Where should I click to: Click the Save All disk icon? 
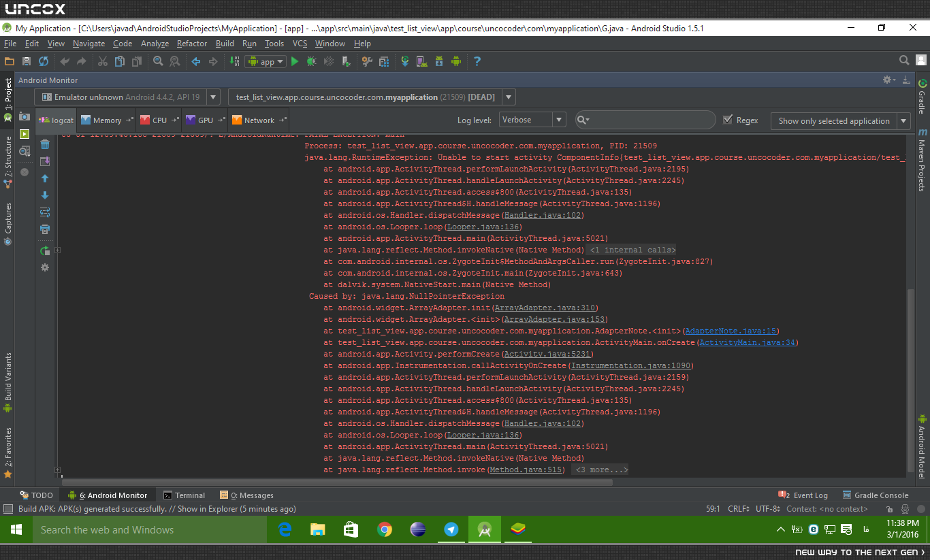[x=27, y=61]
